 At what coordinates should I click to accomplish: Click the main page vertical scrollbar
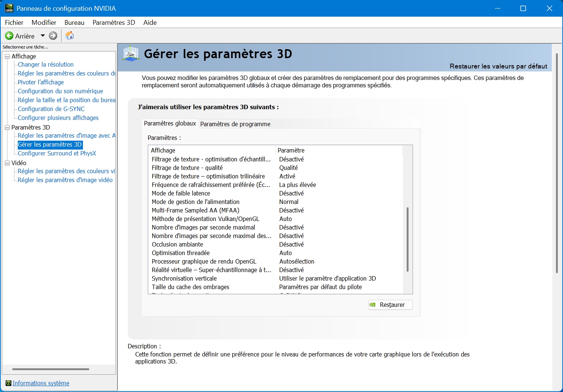point(557,163)
